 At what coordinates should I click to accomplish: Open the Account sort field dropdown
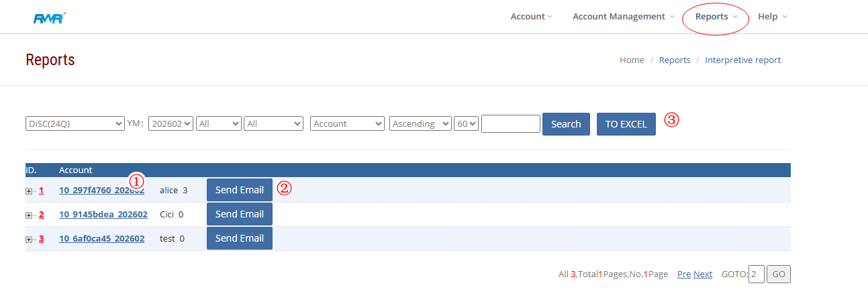pos(347,124)
